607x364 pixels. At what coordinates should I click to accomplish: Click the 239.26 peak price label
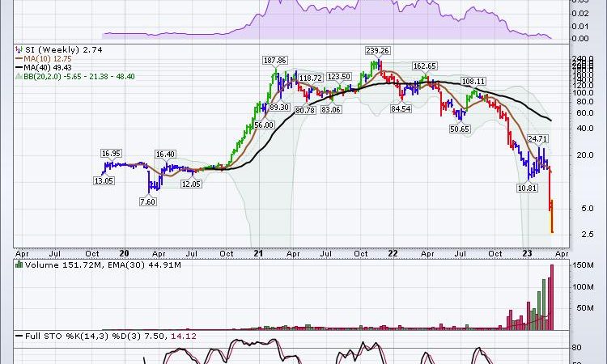click(x=377, y=51)
